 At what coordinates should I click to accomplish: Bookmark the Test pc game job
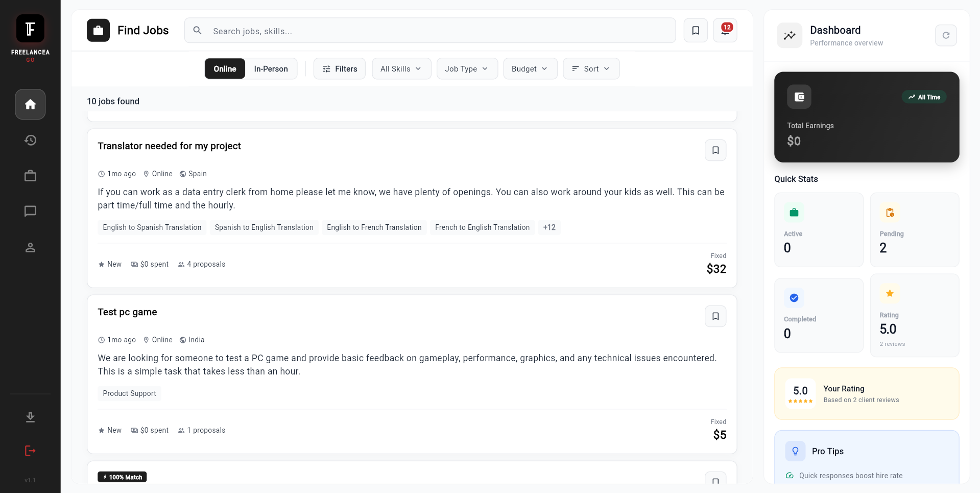pyautogui.click(x=715, y=316)
